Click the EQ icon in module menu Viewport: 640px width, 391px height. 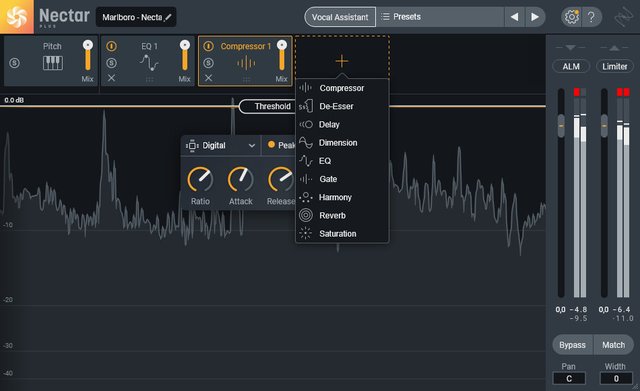coord(306,161)
